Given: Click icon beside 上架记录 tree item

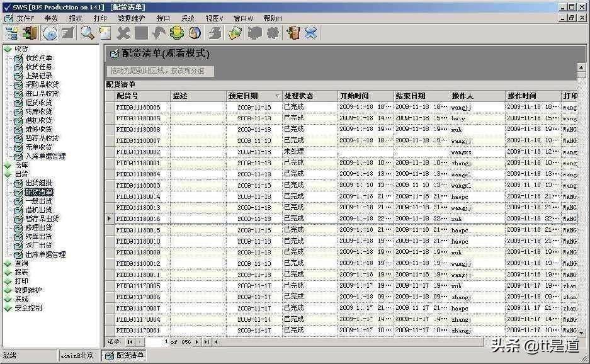Looking at the screenshot, I should click(x=18, y=76).
